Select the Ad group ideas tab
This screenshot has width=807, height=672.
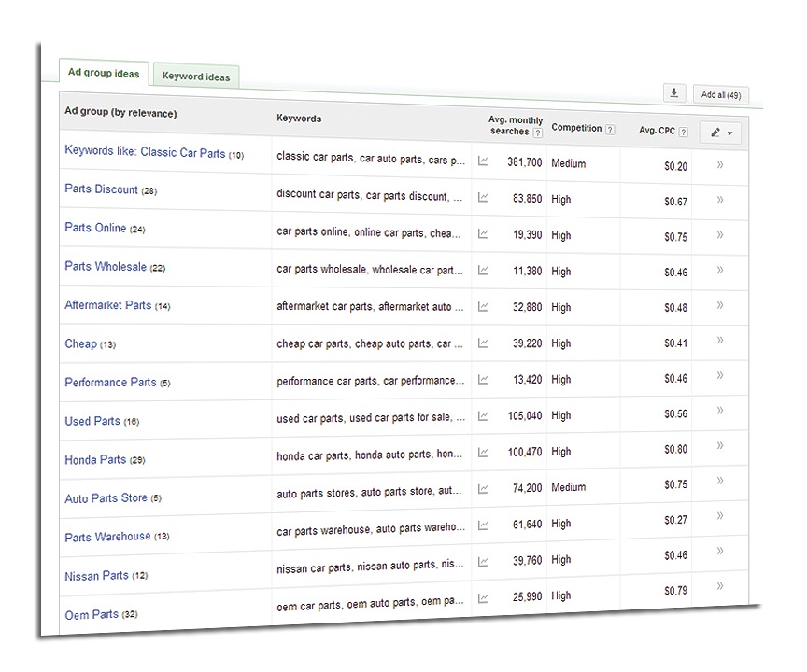click(x=103, y=73)
